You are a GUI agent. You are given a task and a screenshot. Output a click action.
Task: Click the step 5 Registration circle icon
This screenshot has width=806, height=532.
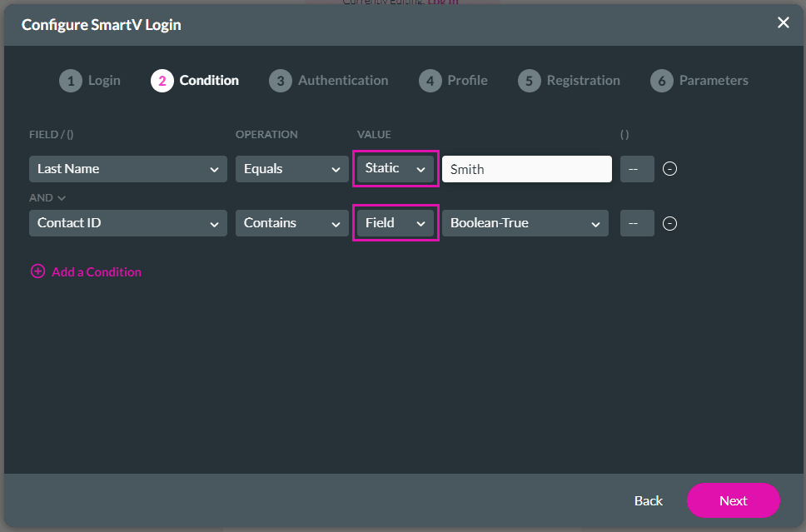pos(529,80)
